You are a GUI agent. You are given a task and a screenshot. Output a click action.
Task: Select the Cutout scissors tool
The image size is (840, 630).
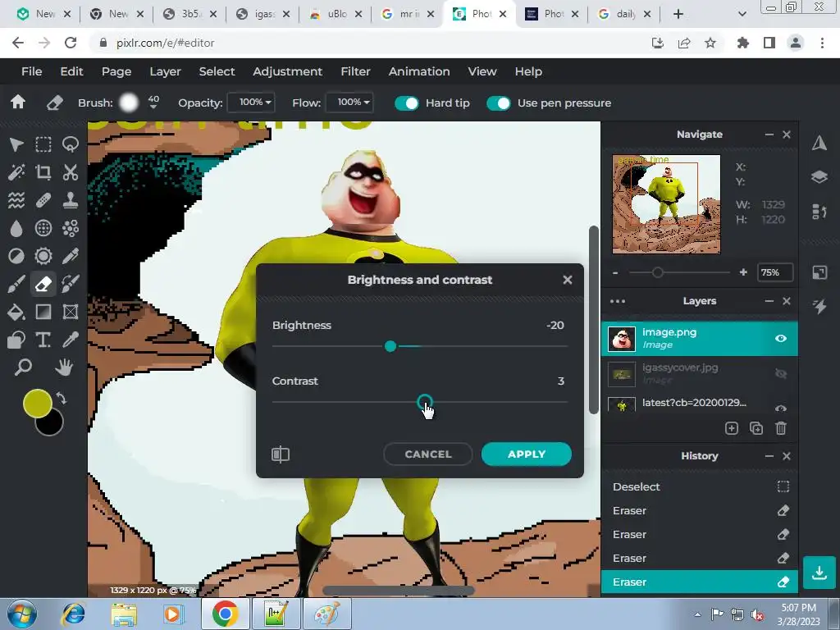click(71, 172)
